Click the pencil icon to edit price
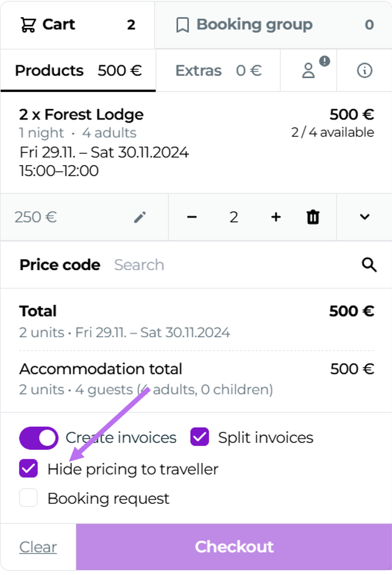392x575 pixels. 140,217
